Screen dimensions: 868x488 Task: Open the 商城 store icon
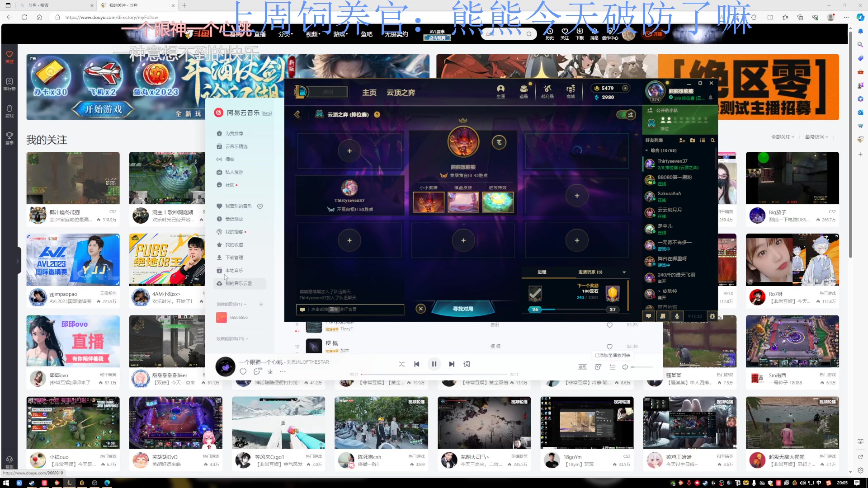click(x=571, y=91)
